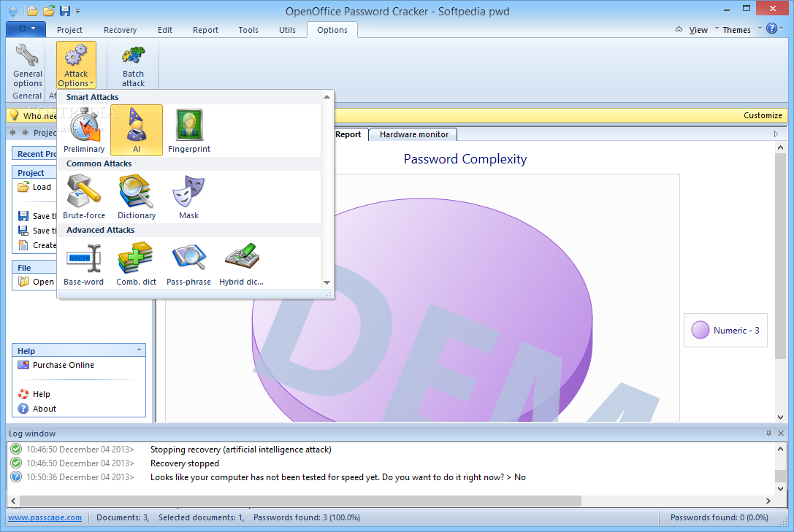Screen dimensions: 794x532
Task: Click the Numeric purple legend swatch
Action: (x=701, y=331)
